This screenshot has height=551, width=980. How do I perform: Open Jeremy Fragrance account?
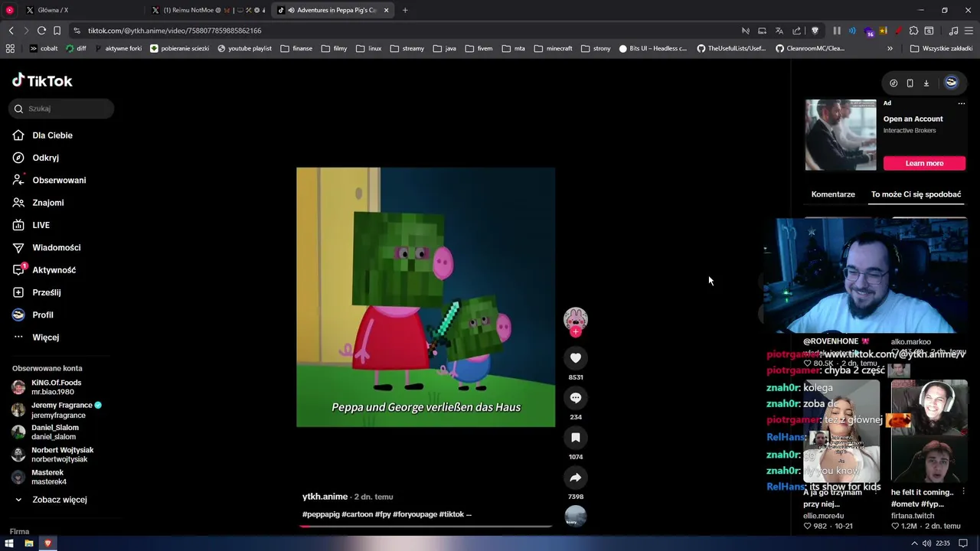pyautogui.click(x=57, y=410)
